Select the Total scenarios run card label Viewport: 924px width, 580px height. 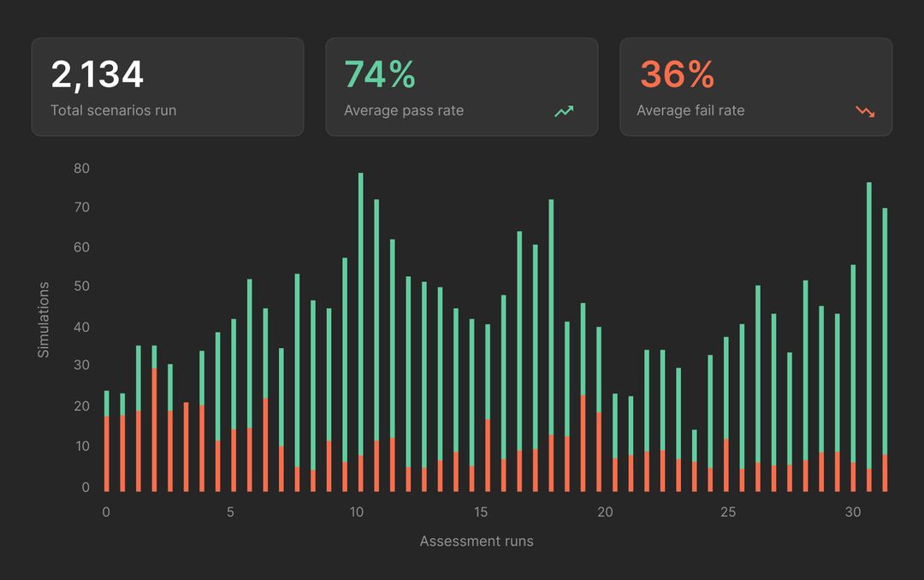pyautogui.click(x=113, y=110)
